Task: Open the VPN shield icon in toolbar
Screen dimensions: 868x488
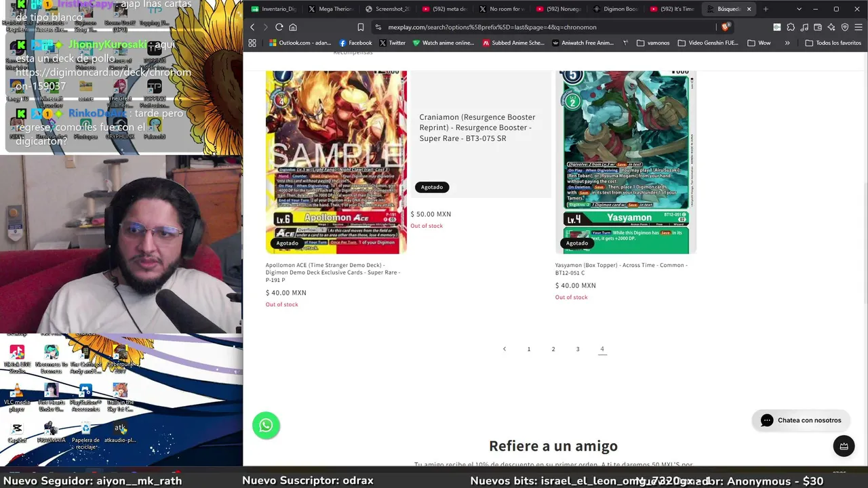Action: 845,27
